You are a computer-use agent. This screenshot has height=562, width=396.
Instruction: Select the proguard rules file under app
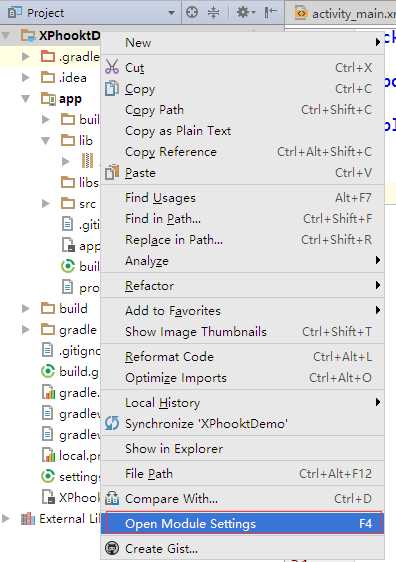81,287
